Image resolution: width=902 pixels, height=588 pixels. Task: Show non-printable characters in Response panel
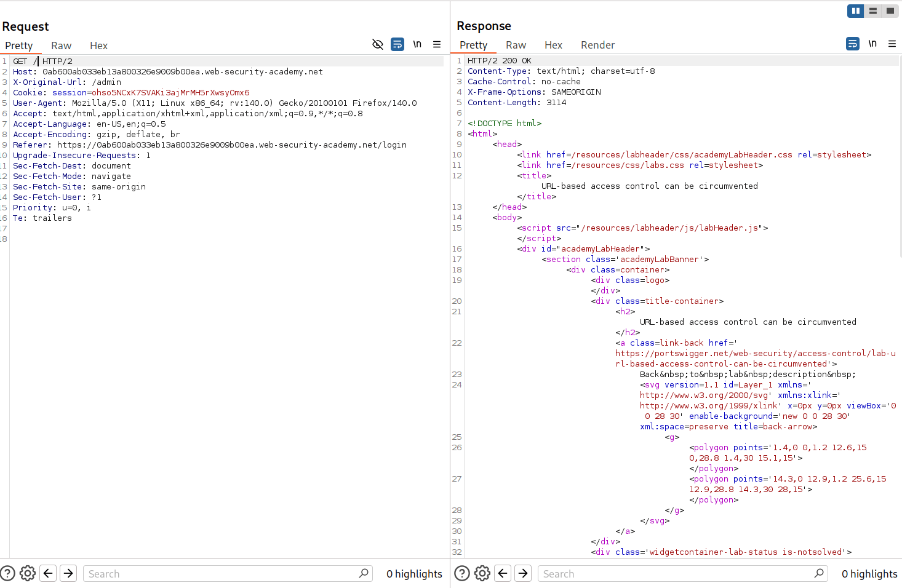(x=872, y=44)
